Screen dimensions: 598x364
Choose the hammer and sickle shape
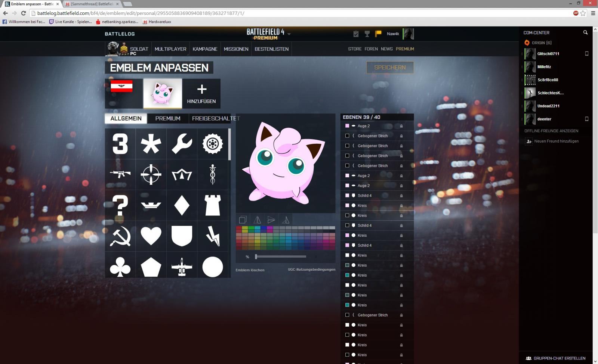(120, 236)
